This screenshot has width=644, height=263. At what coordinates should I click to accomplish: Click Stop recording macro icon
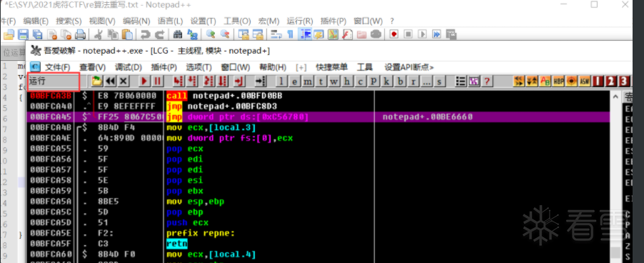(x=408, y=34)
